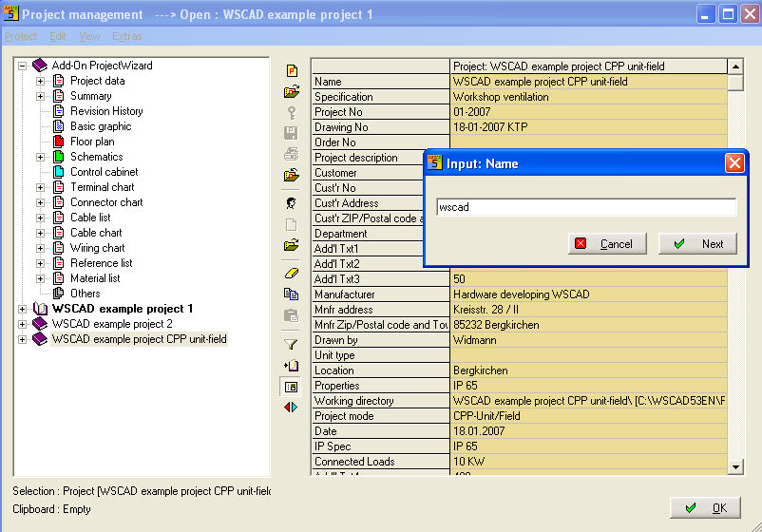Click the name input field containing wscad
762x532 pixels.
586,207
